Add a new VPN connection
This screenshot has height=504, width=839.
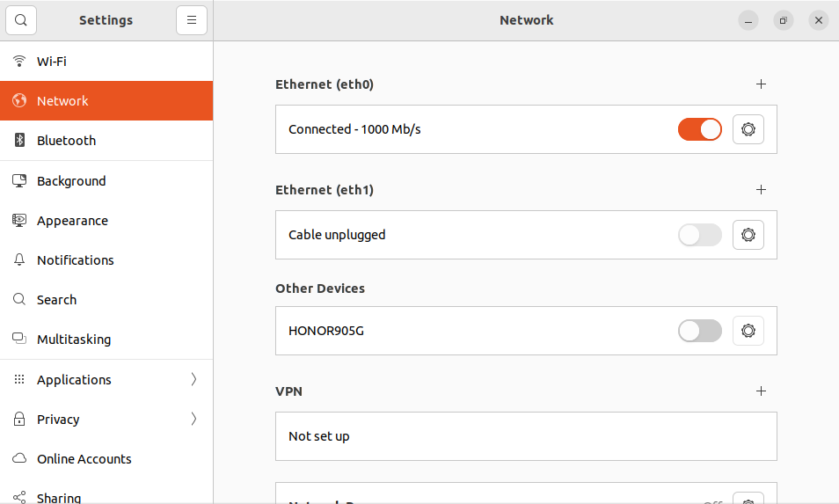[x=761, y=391]
